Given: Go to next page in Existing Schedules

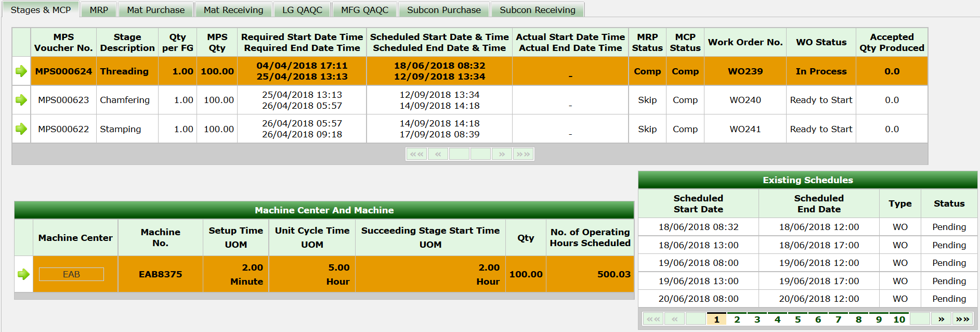Looking at the screenshot, I should (x=941, y=319).
